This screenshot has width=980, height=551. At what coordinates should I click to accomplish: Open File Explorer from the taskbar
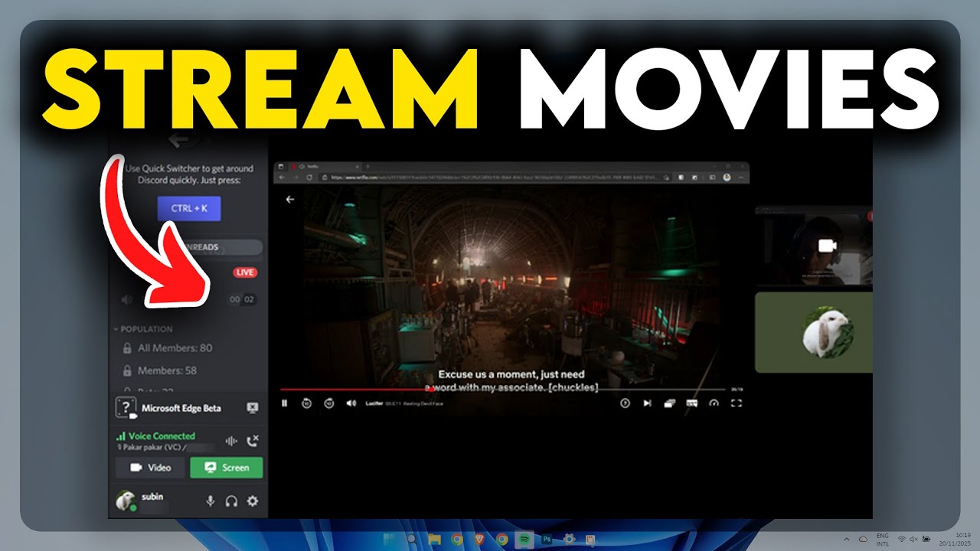[435, 540]
